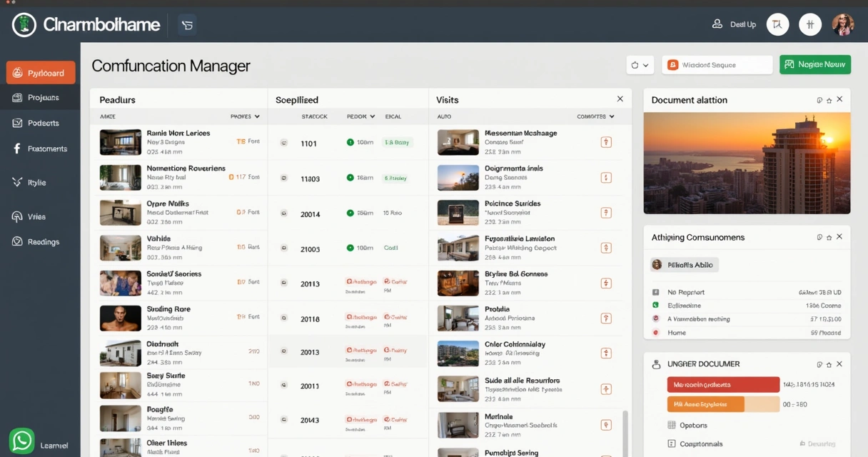868x457 pixels.
Task: Click the refresh icon on Document alattion panel
Action: (819, 101)
